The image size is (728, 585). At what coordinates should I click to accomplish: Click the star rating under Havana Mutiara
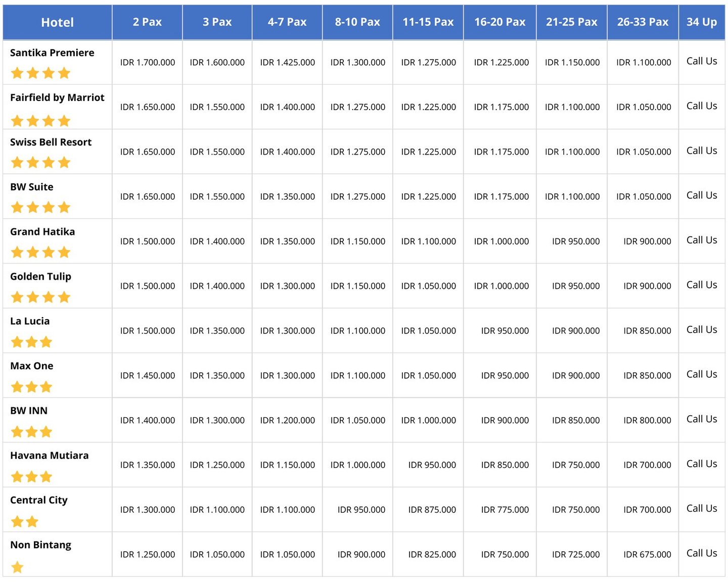[x=32, y=476]
